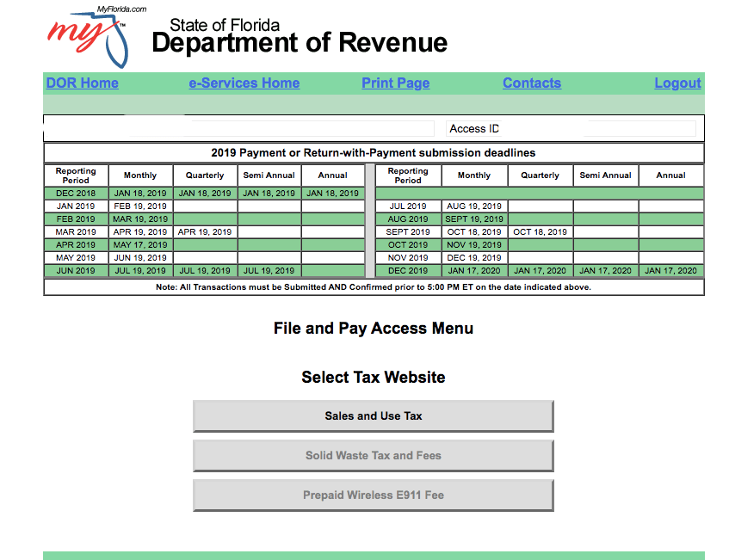
Task: Click the File and Pay Access Menu heading
Action: point(374,329)
